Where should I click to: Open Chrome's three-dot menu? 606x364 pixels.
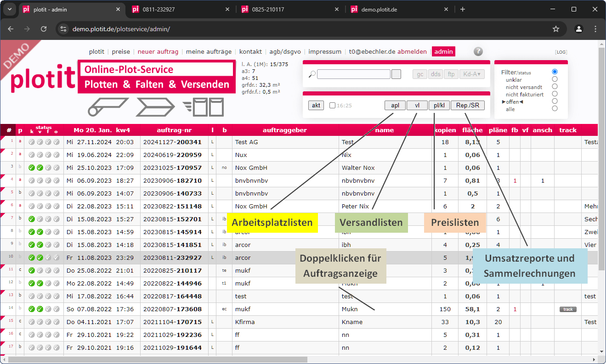coord(596,28)
